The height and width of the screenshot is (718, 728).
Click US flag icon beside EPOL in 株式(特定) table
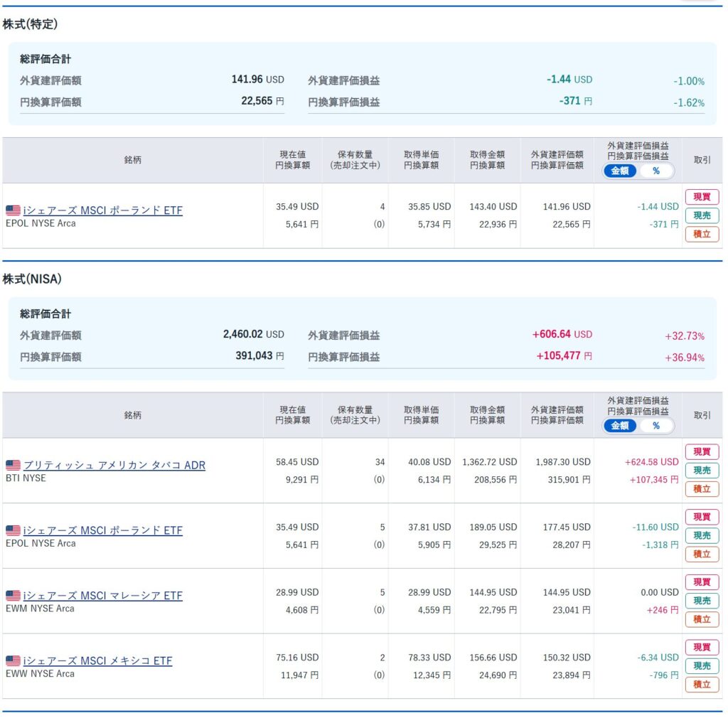click(x=13, y=210)
